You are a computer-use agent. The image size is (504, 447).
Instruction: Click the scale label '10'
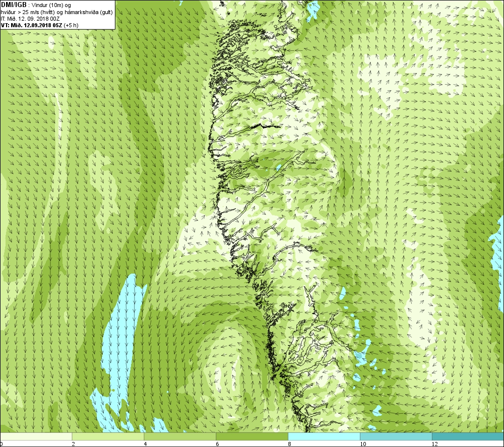coord(362,444)
